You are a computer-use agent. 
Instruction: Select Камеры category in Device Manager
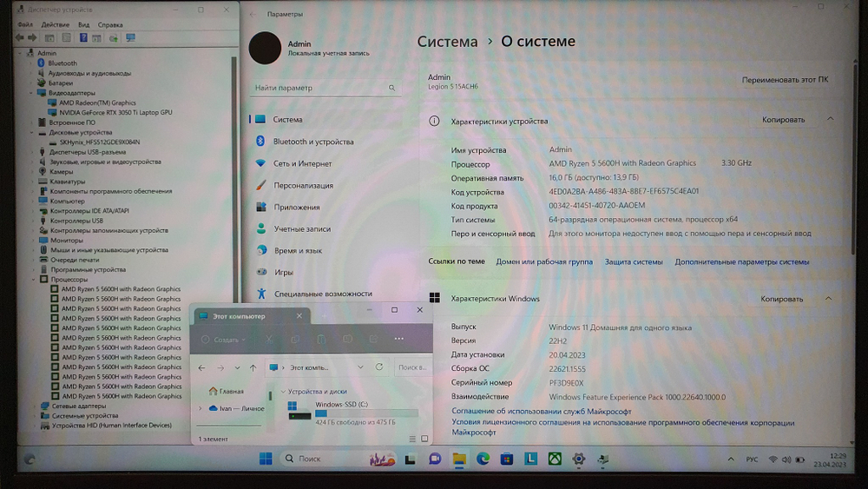(62, 172)
